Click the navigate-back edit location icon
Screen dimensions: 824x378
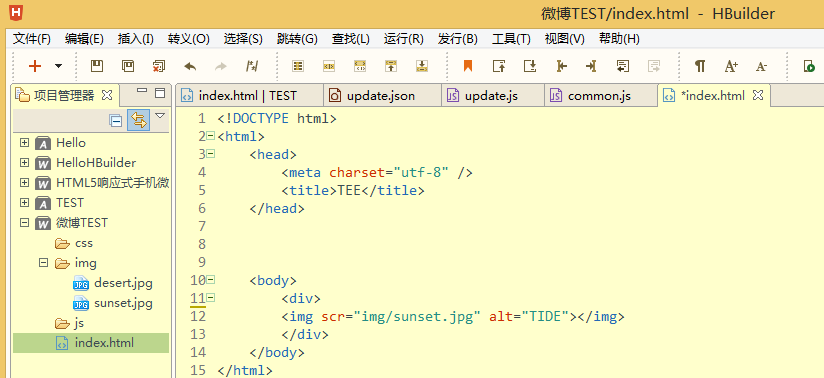click(623, 66)
